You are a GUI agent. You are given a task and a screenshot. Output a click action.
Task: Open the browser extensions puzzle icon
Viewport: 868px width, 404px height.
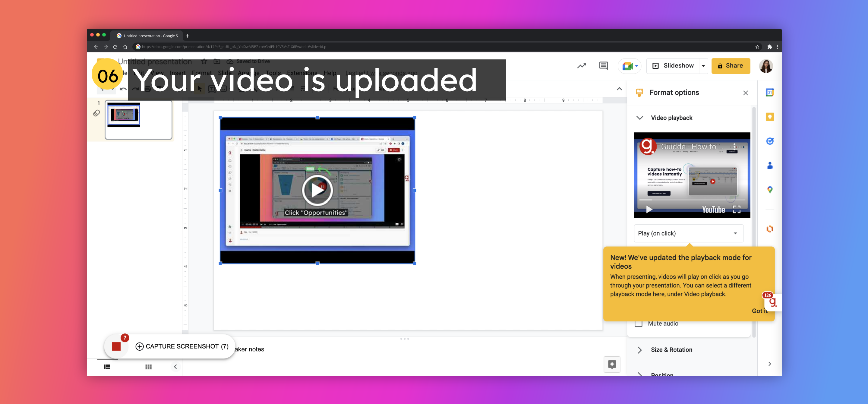click(769, 47)
